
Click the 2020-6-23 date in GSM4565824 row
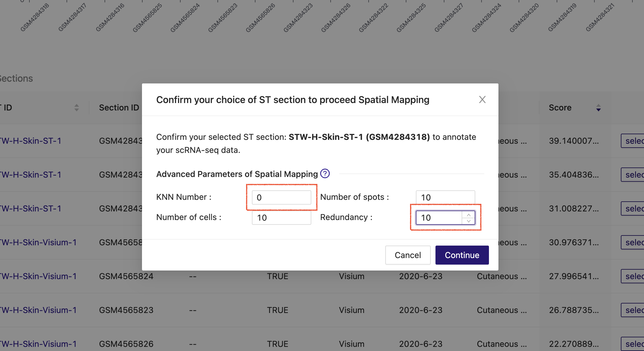point(421,276)
